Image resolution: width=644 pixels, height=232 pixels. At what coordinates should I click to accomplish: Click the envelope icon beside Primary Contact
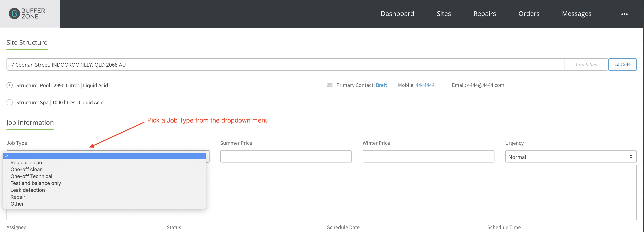[x=330, y=85]
